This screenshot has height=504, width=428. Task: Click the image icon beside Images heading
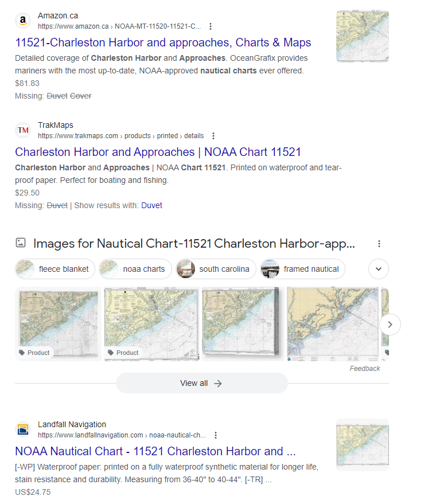(21, 243)
